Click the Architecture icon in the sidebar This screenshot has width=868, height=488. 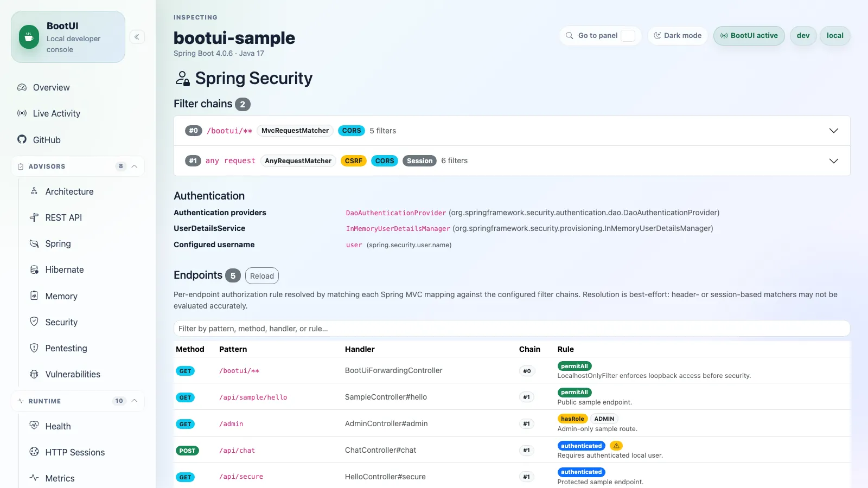(34, 191)
